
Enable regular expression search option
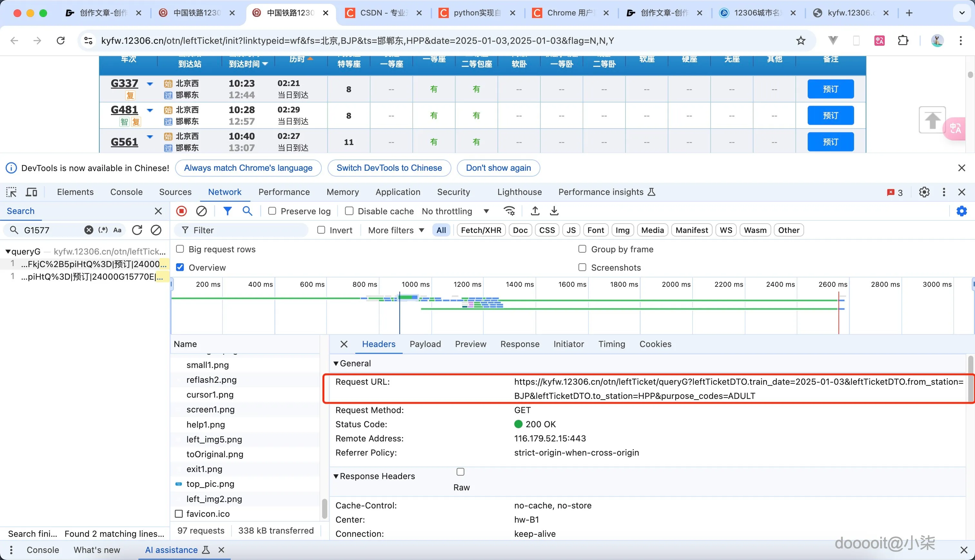click(103, 230)
